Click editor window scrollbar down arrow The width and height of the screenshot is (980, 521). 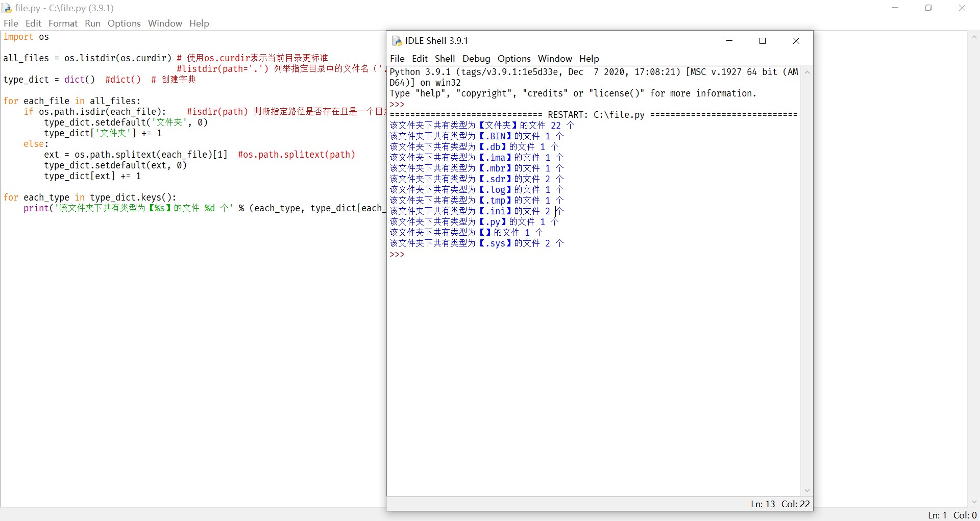point(974,502)
